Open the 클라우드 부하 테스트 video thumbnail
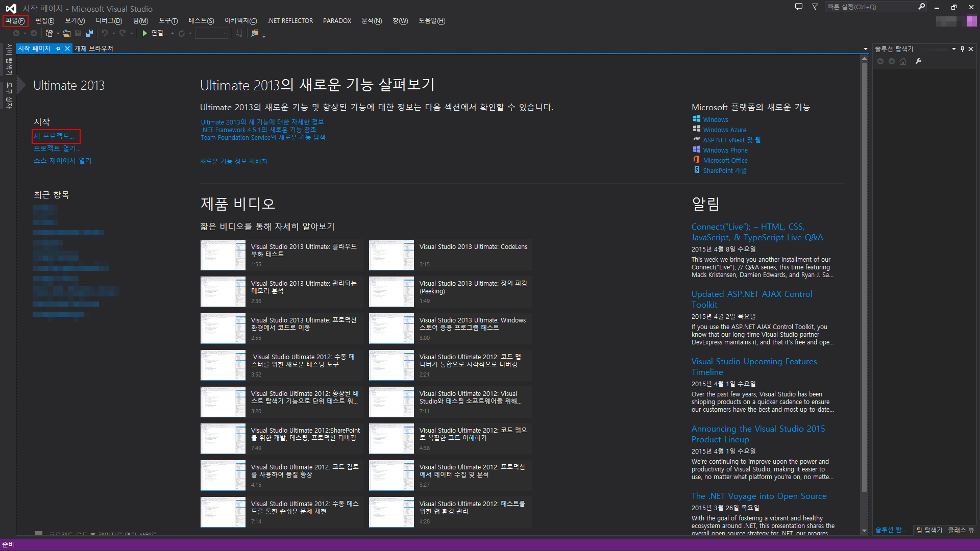Image resolution: width=980 pixels, height=551 pixels. click(223, 255)
